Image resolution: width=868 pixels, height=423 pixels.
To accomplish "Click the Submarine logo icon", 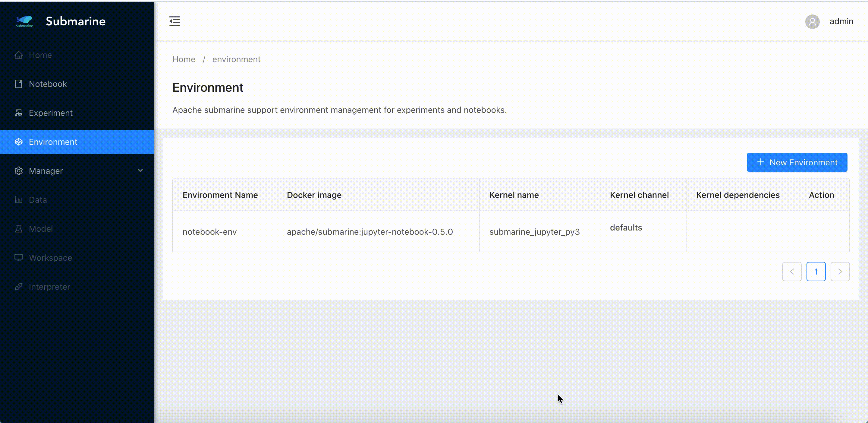I will pos(24,21).
